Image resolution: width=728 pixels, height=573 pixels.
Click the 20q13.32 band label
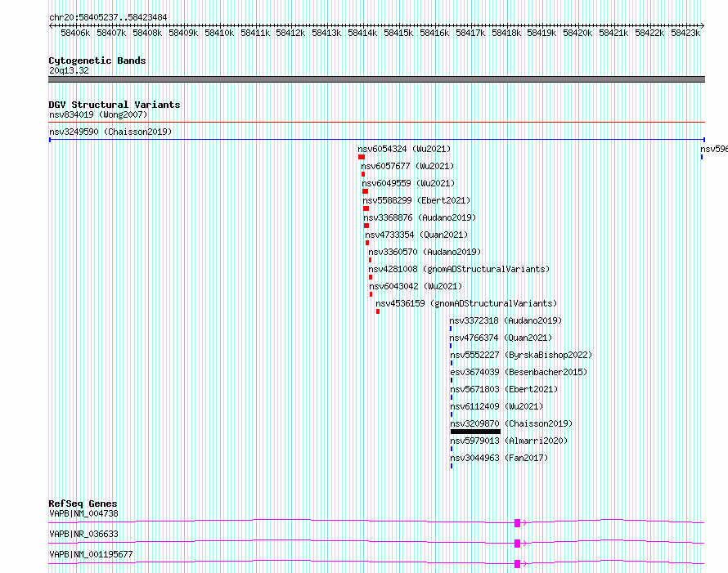tap(69, 70)
